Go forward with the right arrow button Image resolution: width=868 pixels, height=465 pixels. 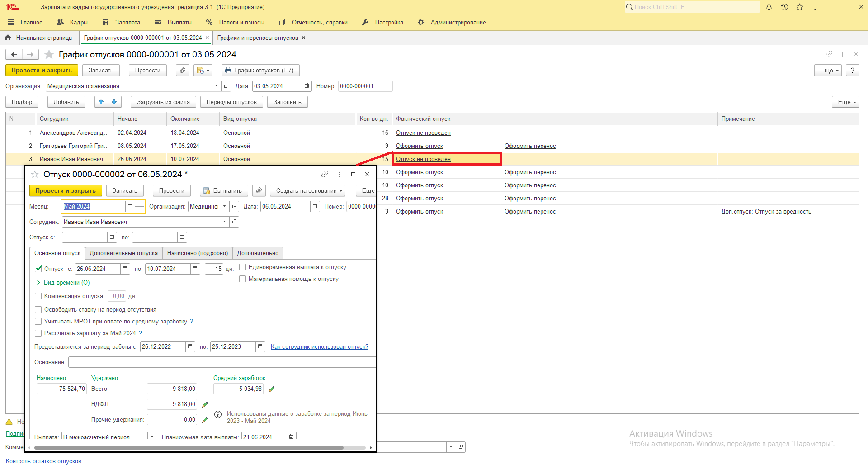pyautogui.click(x=30, y=55)
